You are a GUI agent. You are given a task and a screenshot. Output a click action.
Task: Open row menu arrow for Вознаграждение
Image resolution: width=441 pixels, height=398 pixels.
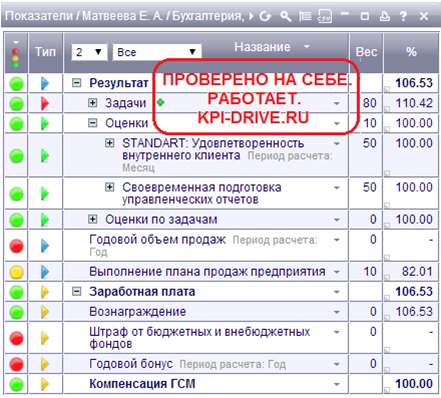click(x=337, y=312)
